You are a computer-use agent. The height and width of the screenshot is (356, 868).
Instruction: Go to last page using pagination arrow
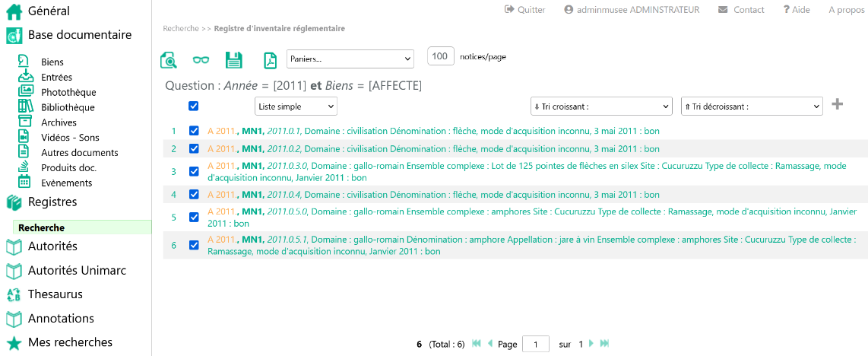click(x=604, y=344)
